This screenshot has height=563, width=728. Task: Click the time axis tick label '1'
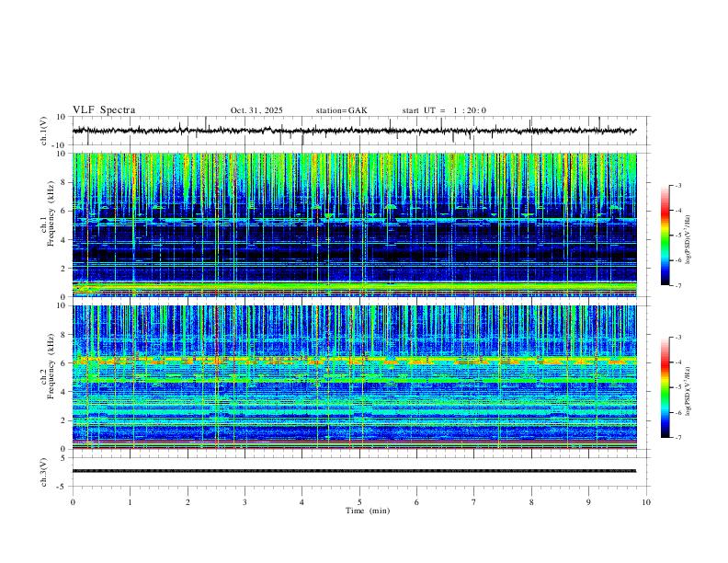coord(130,502)
